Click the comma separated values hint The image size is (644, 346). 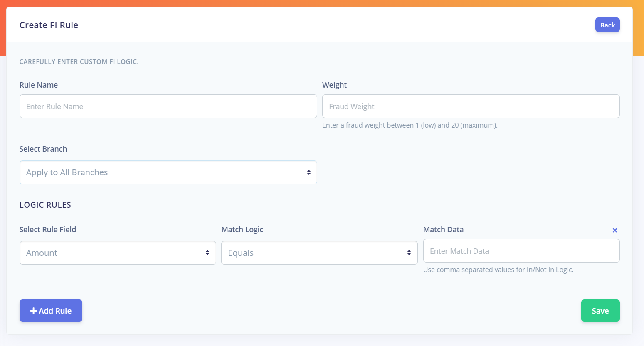pos(498,270)
